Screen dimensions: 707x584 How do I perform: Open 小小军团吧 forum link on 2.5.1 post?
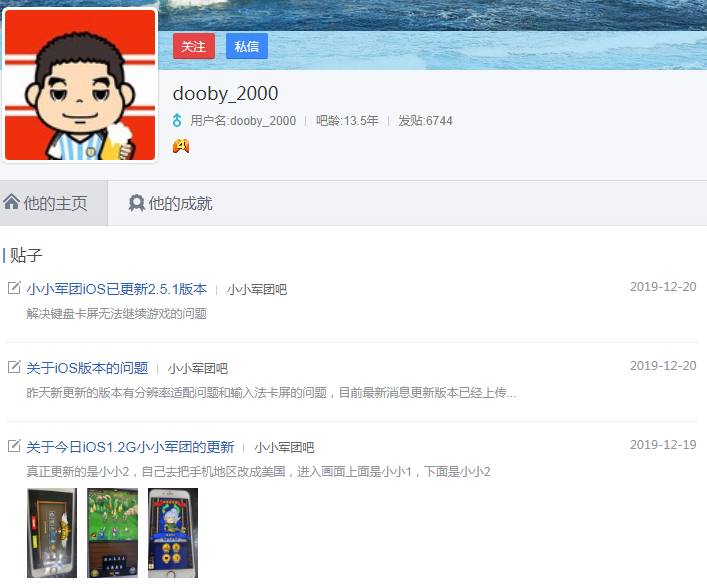click(257, 290)
